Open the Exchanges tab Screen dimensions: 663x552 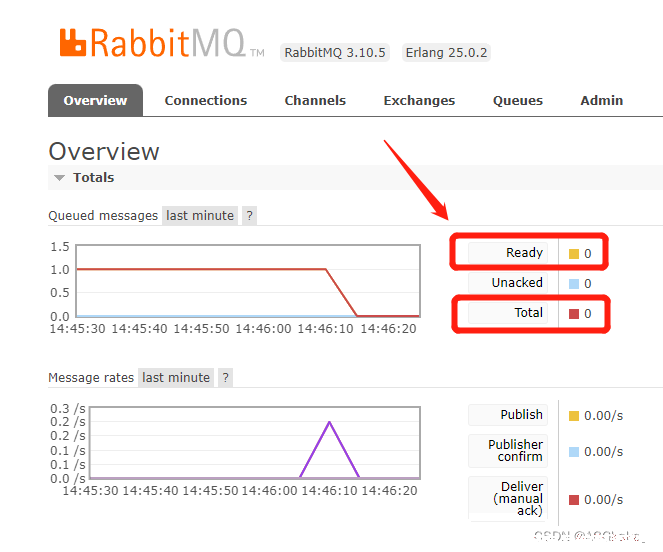pos(419,100)
